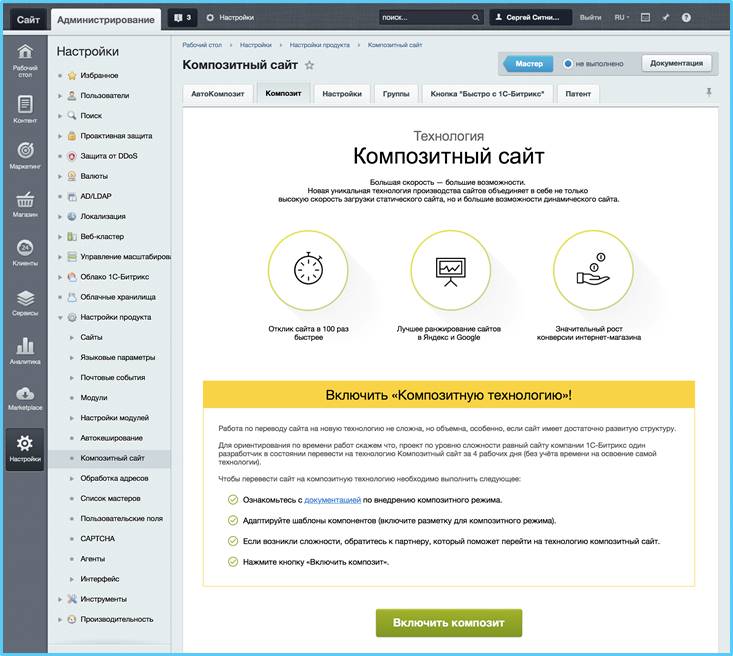
Task: Click Защита от DDoS shield icon
Action: click(x=72, y=156)
